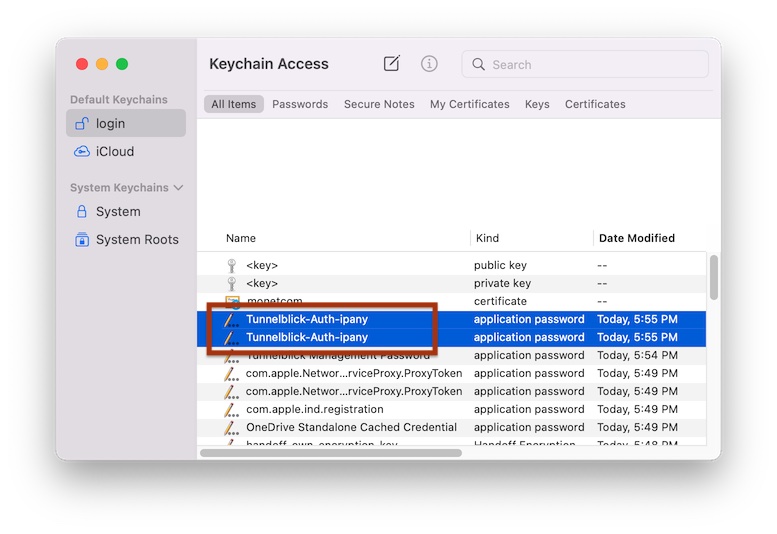The width and height of the screenshot is (777, 534).
Task: Click pencil icon of OneDrive Standalone Cached Credential
Action: [230, 427]
